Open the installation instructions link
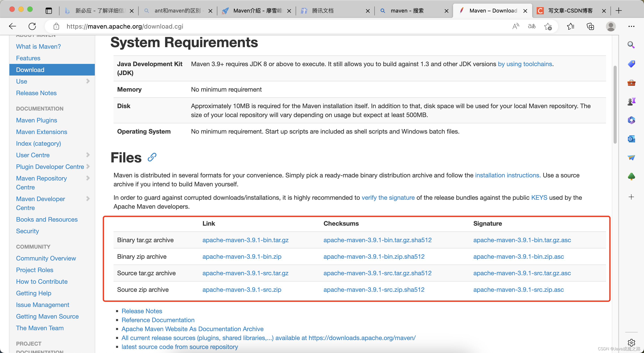Viewport: 644px width, 353px height. (x=508, y=175)
